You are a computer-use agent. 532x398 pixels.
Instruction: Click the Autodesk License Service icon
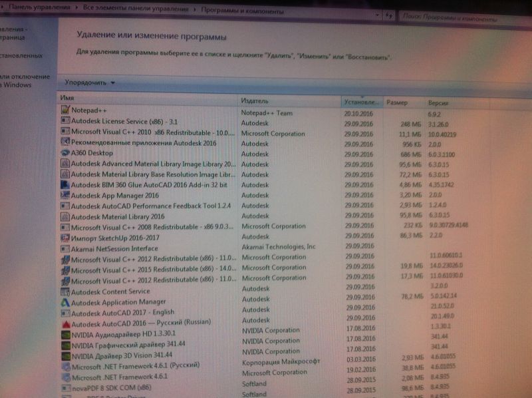pos(65,120)
